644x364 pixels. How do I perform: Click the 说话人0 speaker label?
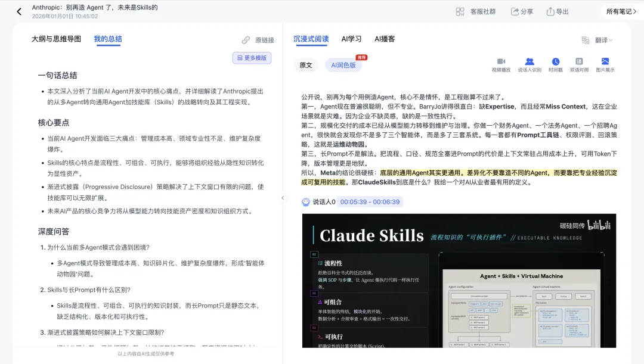point(324,202)
